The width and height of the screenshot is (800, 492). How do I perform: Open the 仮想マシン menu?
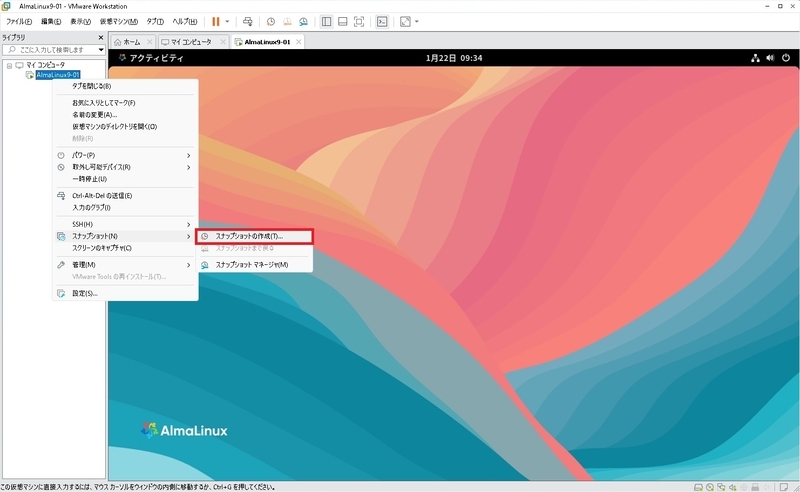point(118,21)
